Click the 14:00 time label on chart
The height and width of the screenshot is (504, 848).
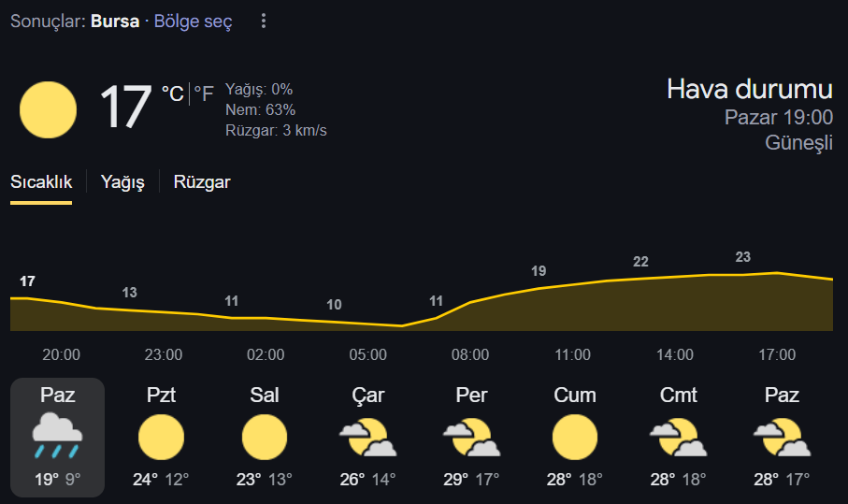pos(675,354)
